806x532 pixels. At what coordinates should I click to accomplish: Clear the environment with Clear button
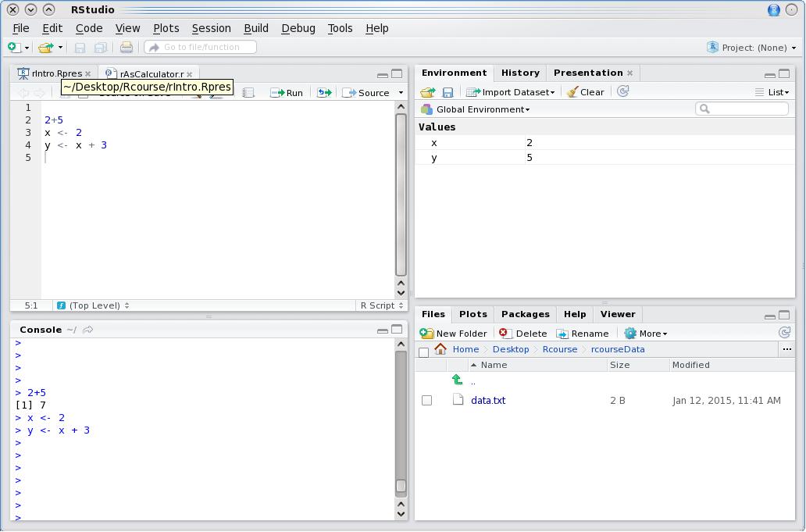click(x=585, y=92)
